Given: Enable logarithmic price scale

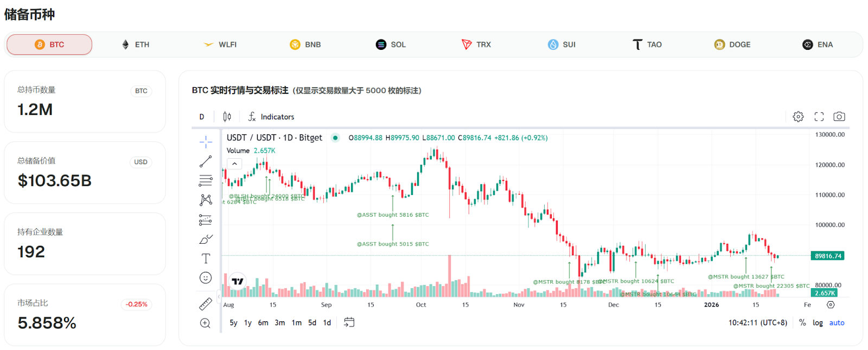Looking at the screenshot, I should 818,322.
